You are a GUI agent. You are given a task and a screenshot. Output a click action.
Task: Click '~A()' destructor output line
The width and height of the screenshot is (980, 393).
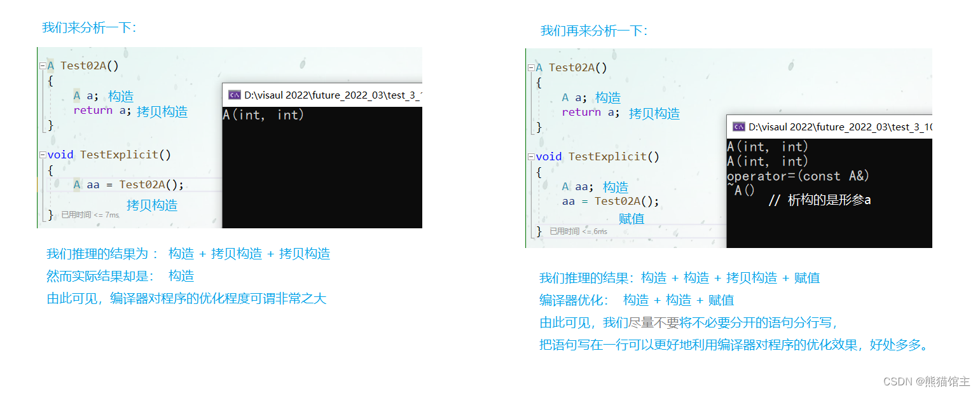tap(741, 190)
